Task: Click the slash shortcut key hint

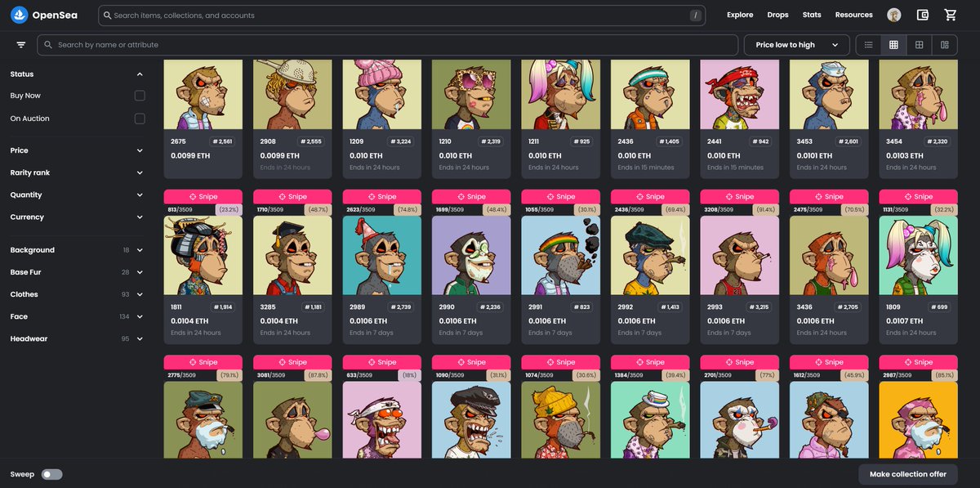Action: pyautogui.click(x=695, y=16)
